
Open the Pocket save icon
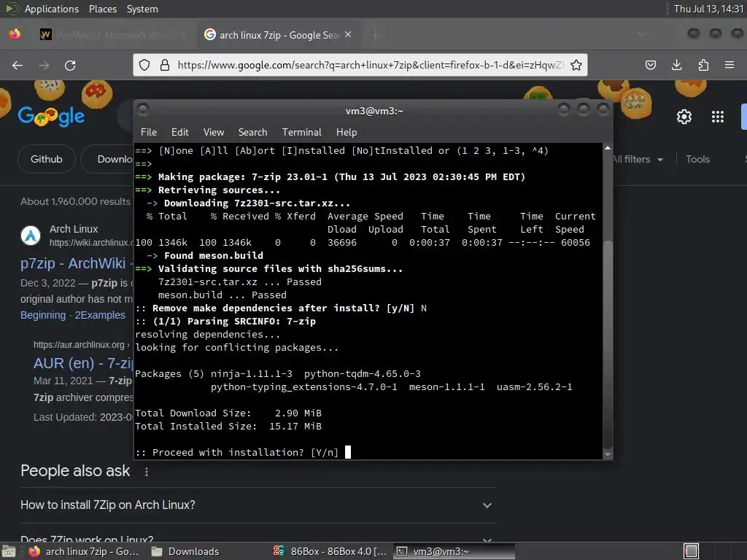651,65
